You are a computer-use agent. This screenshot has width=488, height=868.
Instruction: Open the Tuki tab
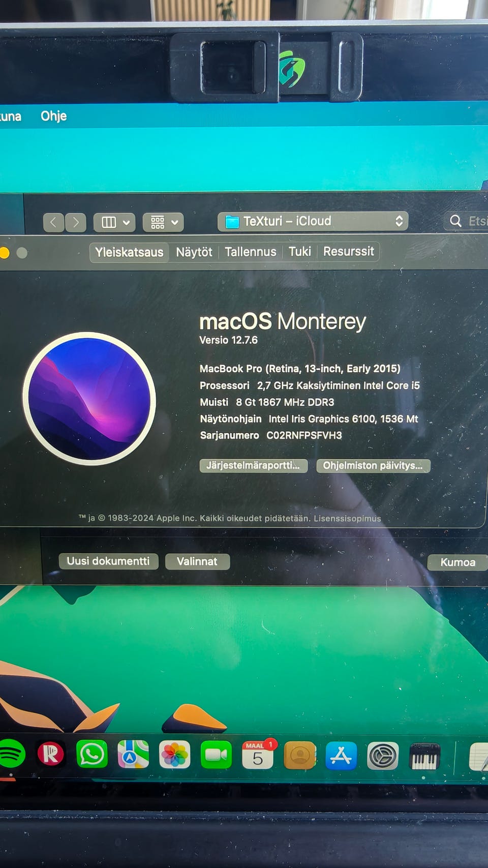pyautogui.click(x=300, y=252)
